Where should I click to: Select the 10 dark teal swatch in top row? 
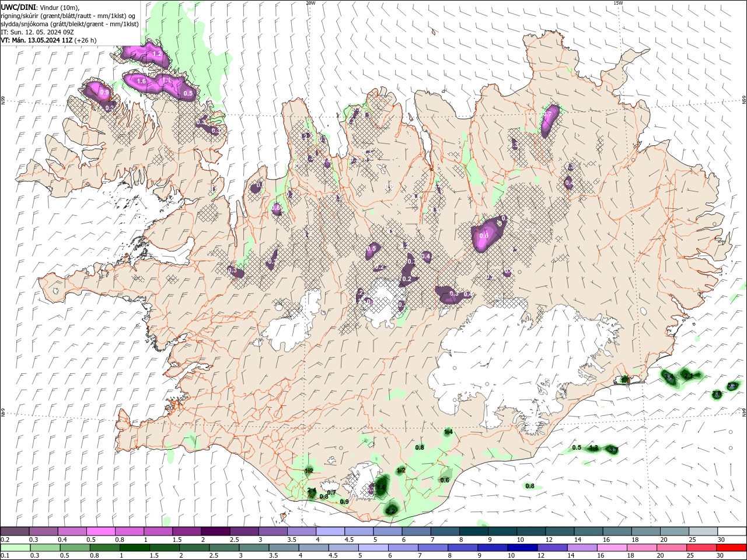point(531,531)
